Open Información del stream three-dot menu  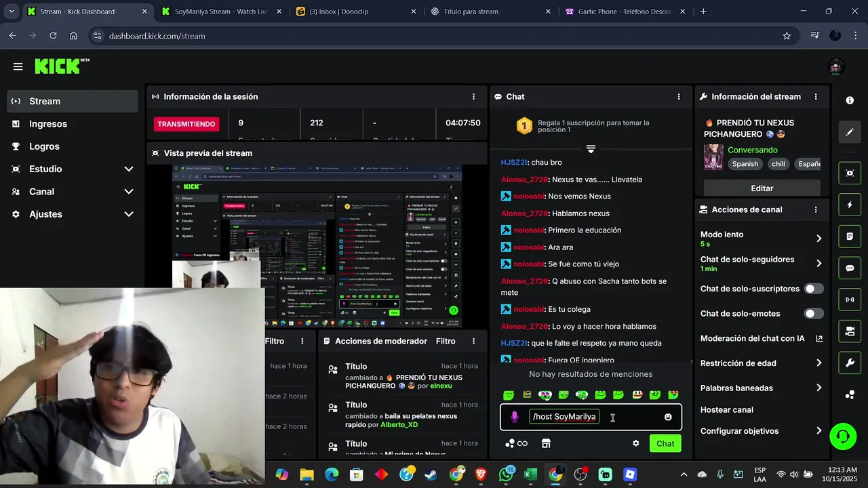(816, 97)
